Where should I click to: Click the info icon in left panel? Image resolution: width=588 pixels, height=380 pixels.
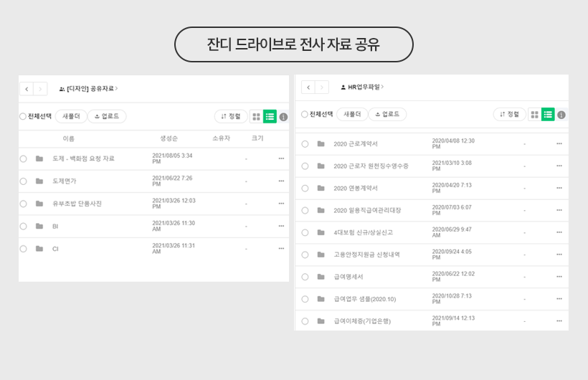click(283, 117)
